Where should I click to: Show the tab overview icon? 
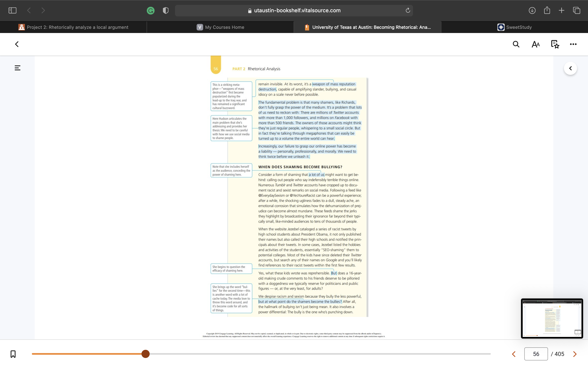click(577, 10)
